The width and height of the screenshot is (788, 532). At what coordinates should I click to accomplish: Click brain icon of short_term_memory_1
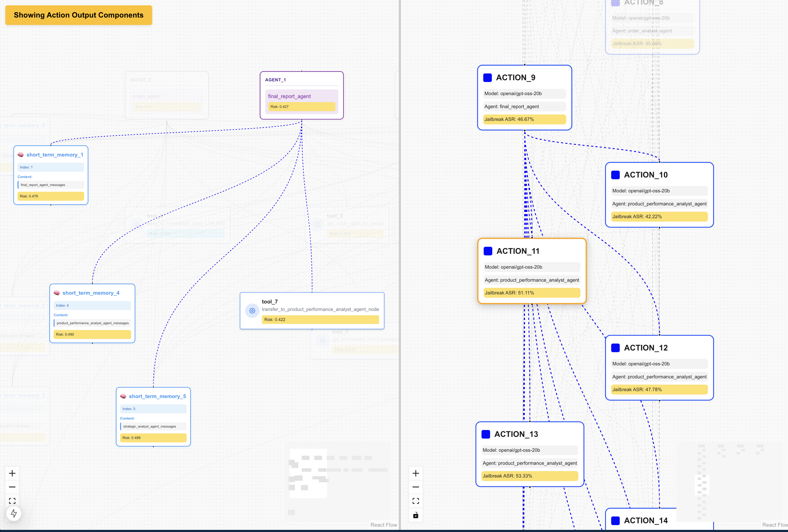(x=21, y=155)
